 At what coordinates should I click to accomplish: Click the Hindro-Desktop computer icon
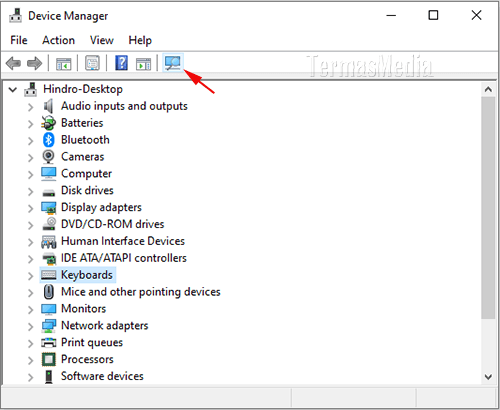31,89
